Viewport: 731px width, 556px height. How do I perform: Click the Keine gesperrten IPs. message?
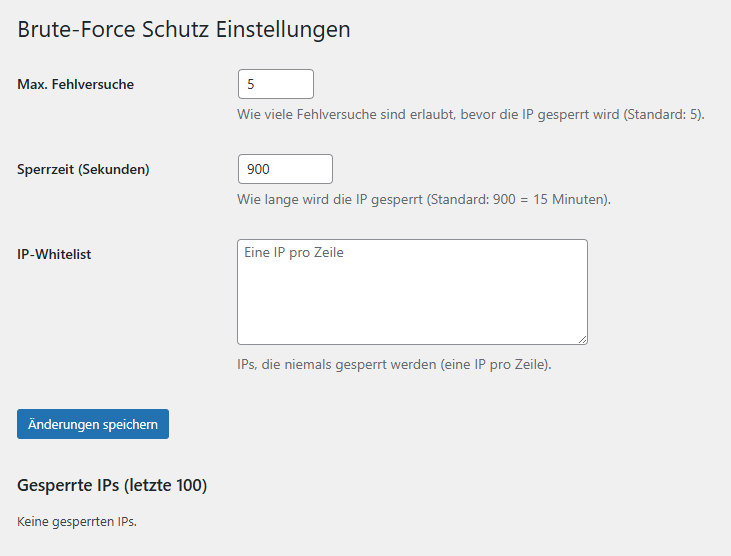click(77, 522)
